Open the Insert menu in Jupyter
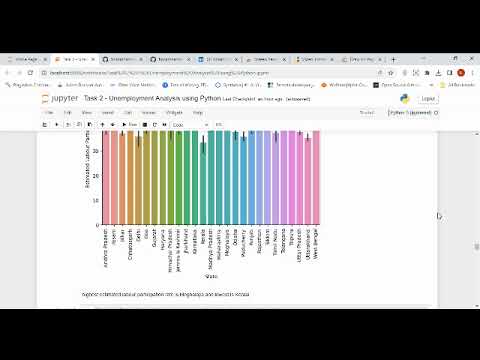 pos(108,113)
